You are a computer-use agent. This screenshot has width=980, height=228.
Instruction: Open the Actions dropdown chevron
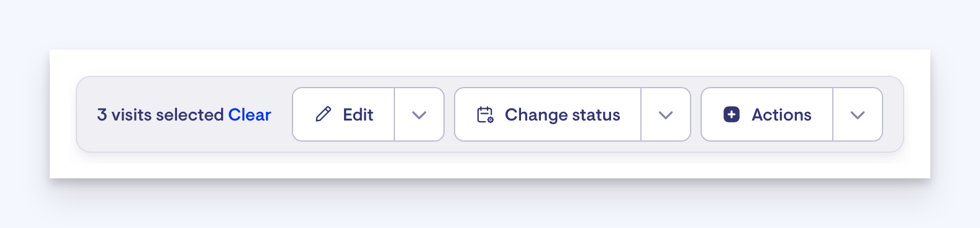858,114
